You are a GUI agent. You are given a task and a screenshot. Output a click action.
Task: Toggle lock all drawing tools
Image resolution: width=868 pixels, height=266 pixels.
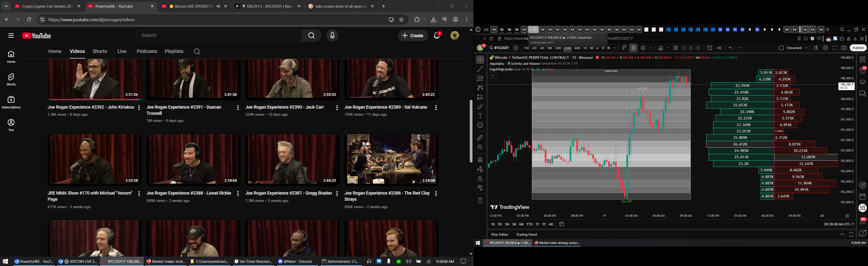point(480,179)
